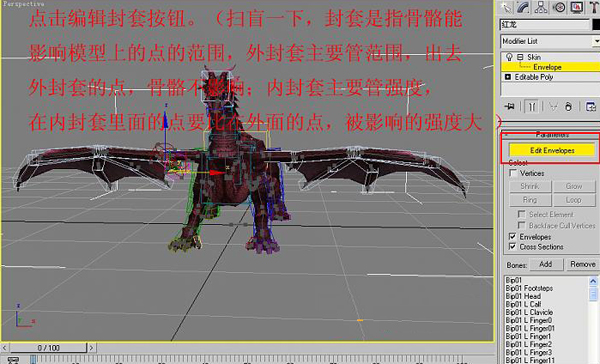Click the Add bones button
Screen dimensions: 600x364
tap(546, 264)
